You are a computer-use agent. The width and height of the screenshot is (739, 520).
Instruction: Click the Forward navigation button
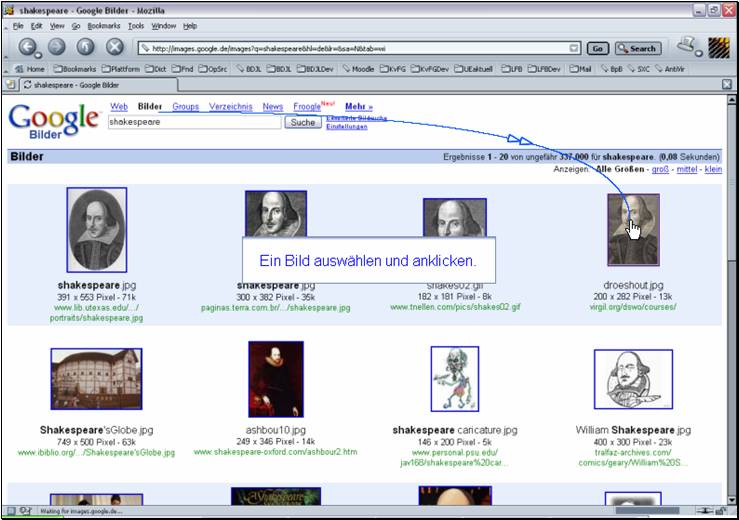[56, 47]
